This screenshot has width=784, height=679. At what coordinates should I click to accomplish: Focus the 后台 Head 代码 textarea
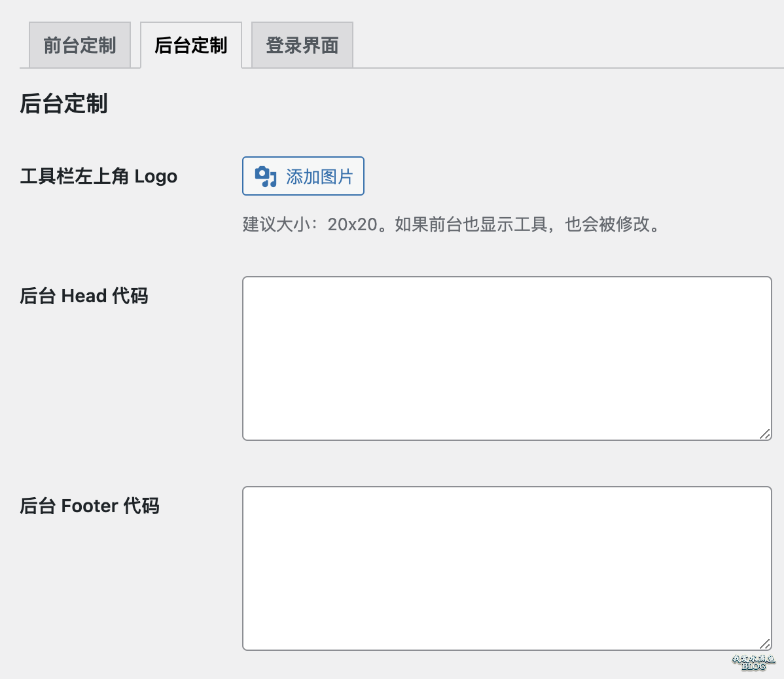(x=507, y=358)
